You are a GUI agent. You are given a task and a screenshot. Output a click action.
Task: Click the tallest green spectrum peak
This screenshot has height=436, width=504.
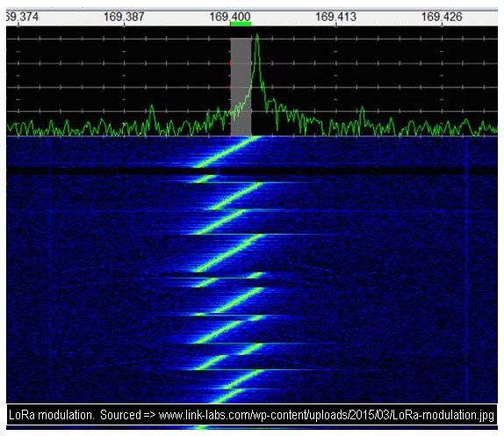256,35
